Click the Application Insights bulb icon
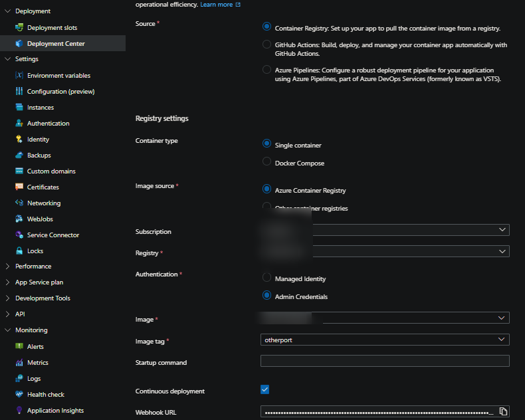This screenshot has height=420, width=525. click(19, 410)
